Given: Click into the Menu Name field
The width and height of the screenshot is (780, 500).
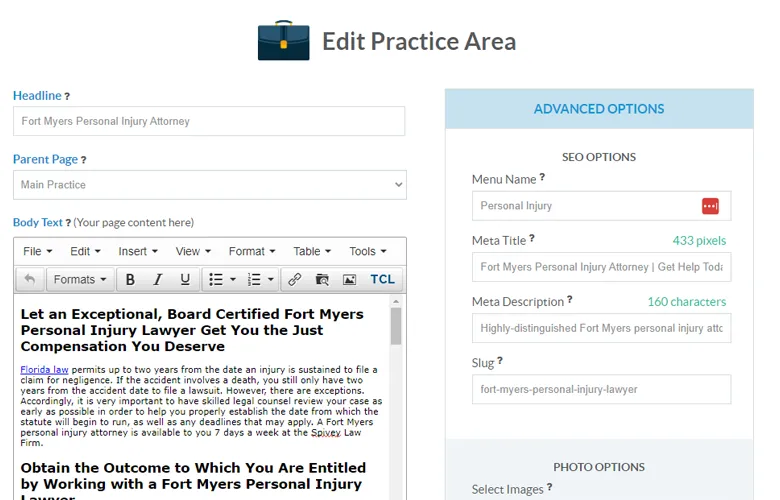Looking at the screenshot, I should (x=601, y=206).
